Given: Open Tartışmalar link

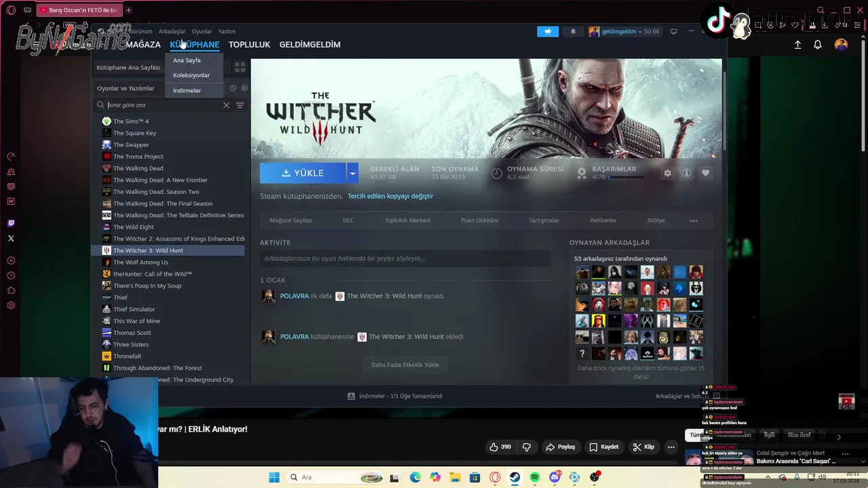Looking at the screenshot, I should click(544, 220).
